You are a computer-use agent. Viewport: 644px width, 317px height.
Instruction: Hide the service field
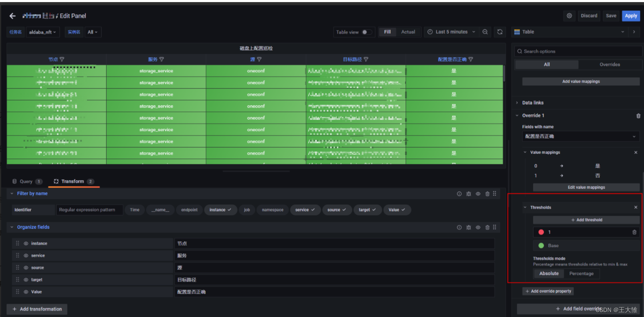click(26, 256)
